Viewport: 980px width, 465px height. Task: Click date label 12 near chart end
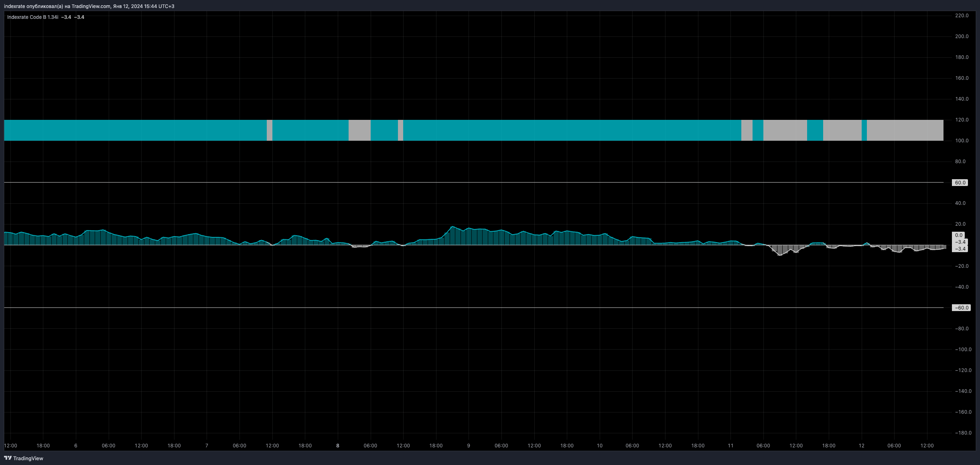coord(862,446)
